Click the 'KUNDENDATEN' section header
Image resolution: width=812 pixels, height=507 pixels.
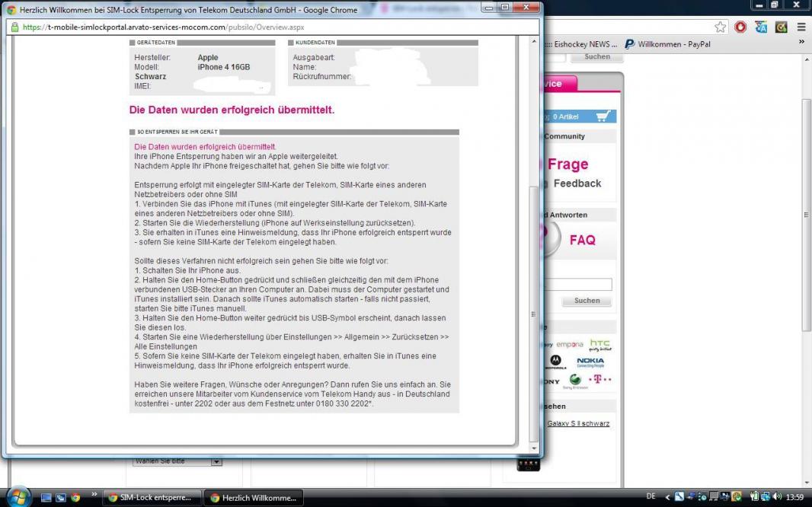pos(315,43)
